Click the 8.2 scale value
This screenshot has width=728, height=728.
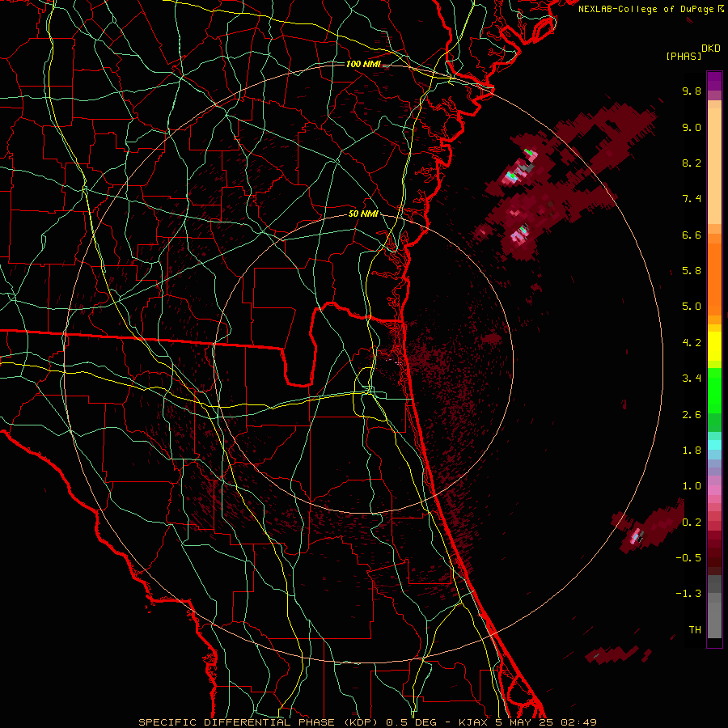tap(692, 163)
